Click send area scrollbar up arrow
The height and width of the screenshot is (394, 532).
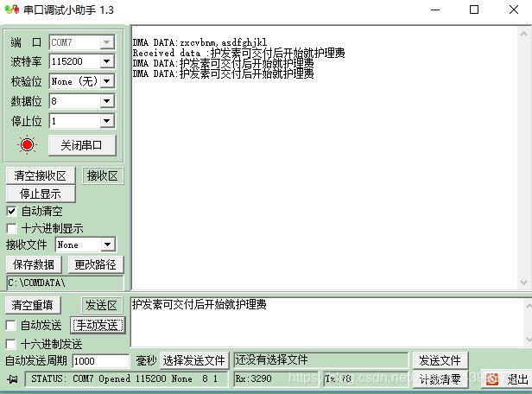tap(529, 307)
